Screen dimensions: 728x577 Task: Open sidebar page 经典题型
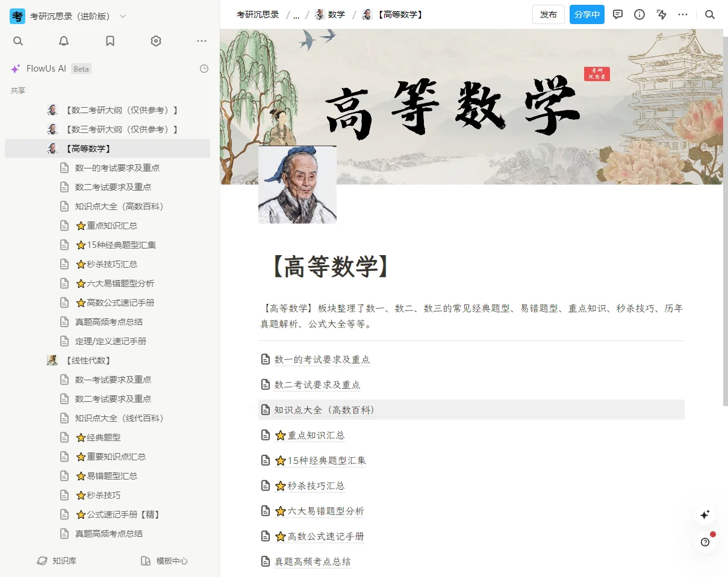[x=107, y=437]
